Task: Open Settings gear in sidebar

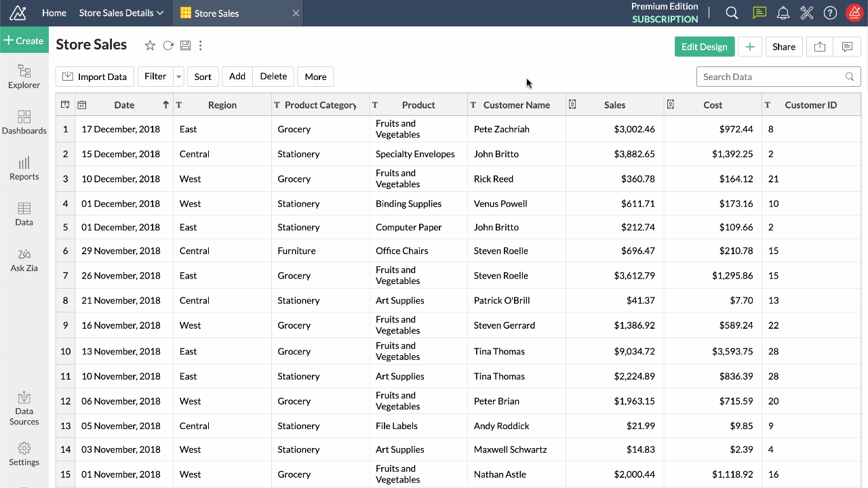Action: click(24, 454)
